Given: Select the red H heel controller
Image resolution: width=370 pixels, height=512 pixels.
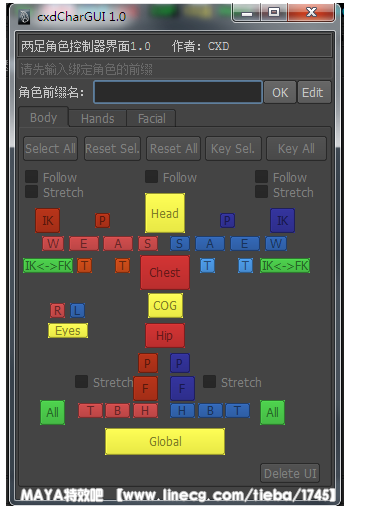Looking at the screenshot, I should coord(145,410).
